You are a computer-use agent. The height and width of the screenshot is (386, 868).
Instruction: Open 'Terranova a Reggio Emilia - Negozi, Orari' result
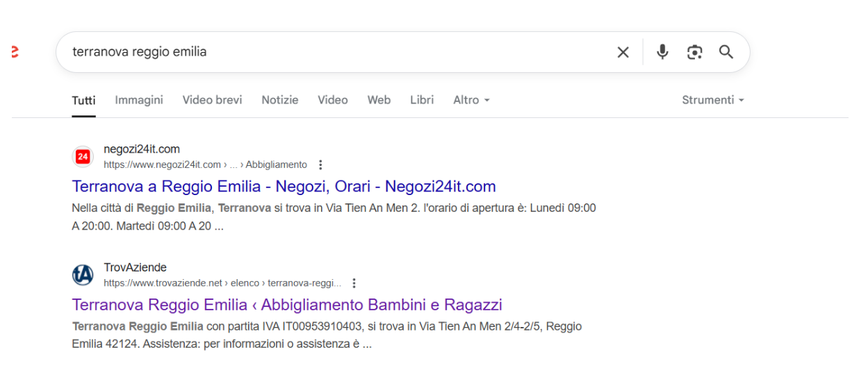click(x=284, y=186)
